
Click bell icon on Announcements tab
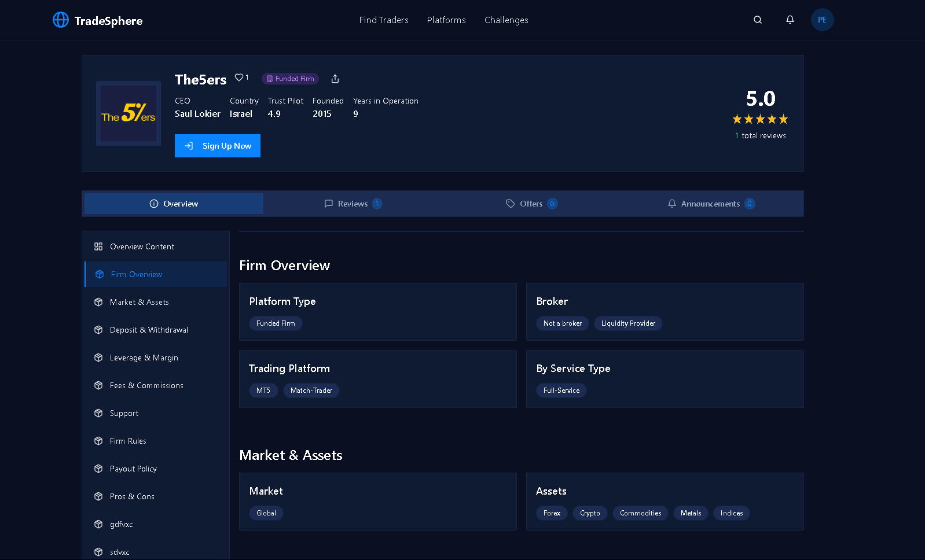[672, 204]
